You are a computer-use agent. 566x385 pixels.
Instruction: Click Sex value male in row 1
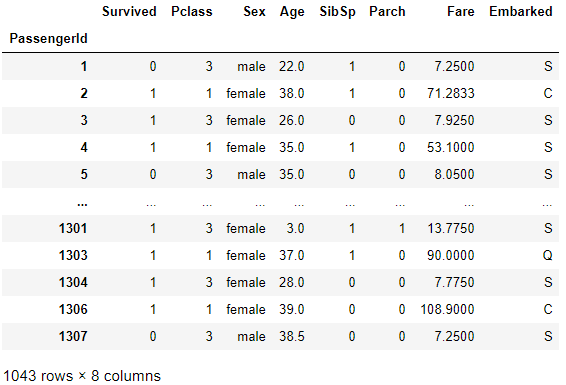(x=251, y=66)
